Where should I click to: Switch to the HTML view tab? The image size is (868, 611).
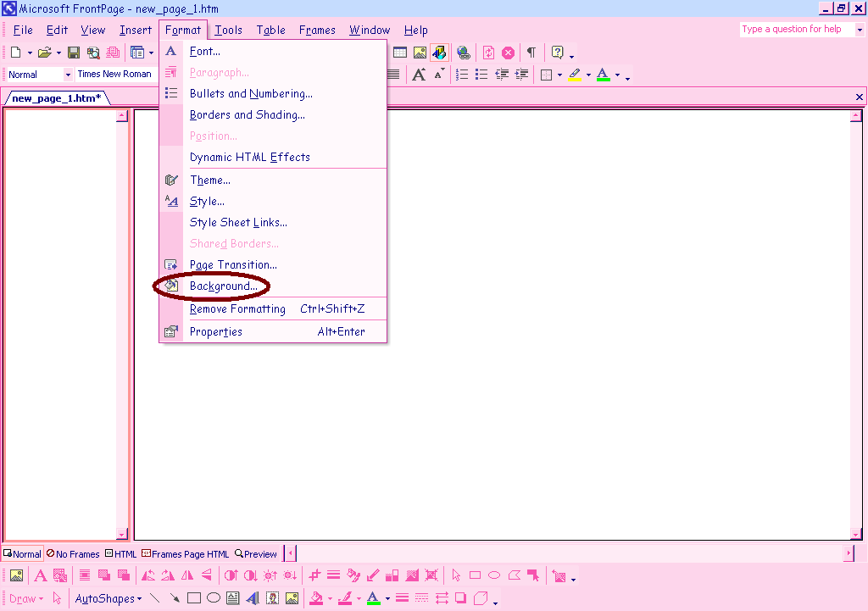(x=120, y=554)
